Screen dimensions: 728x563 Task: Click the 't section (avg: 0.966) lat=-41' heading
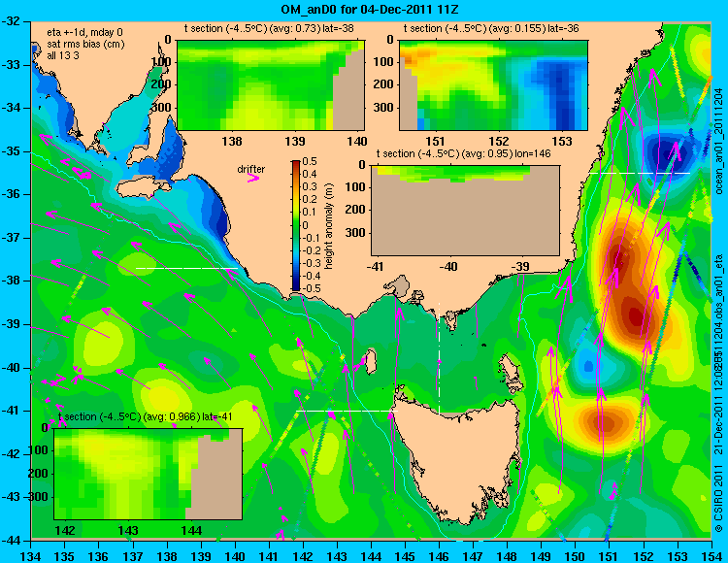[x=146, y=416]
